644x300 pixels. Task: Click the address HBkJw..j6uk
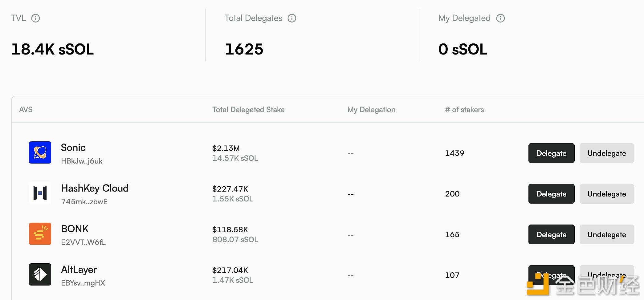click(82, 161)
